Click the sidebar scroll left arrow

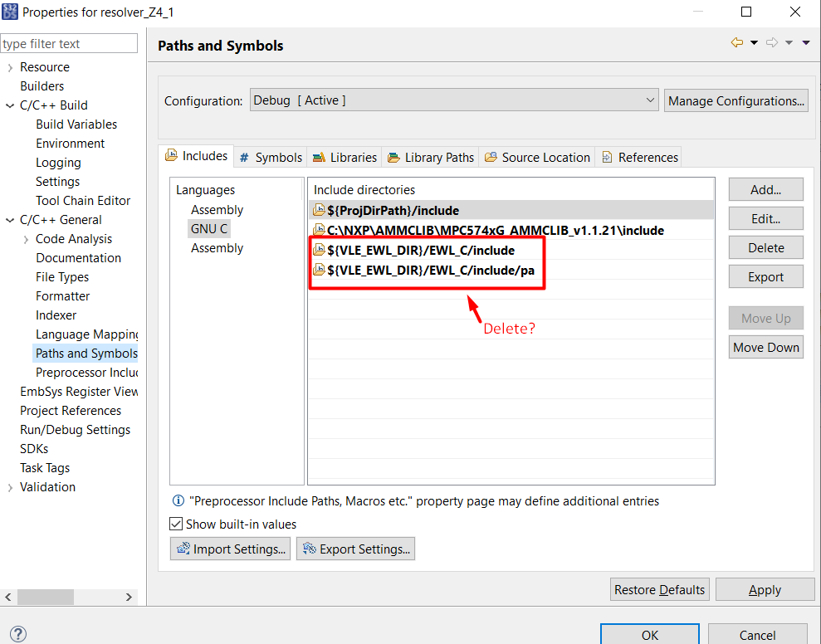coord(7,597)
